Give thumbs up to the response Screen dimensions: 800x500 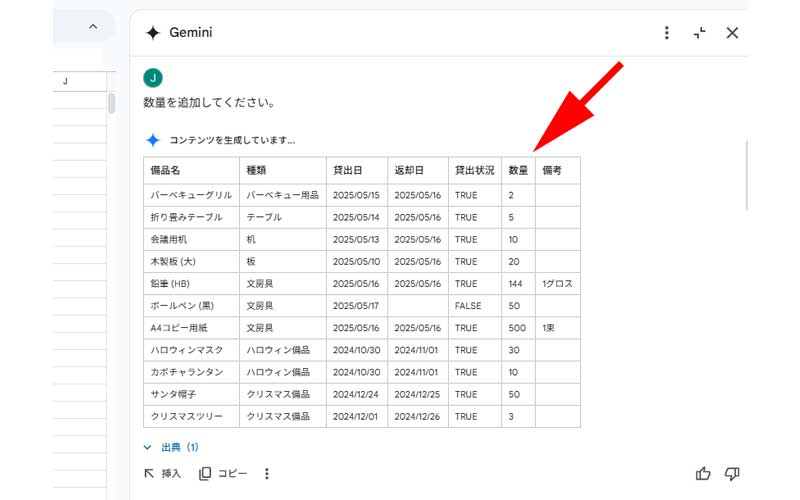(703, 473)
